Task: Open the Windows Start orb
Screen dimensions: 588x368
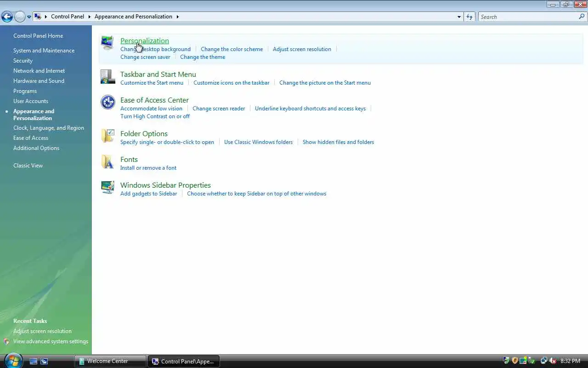Action: click(x=13, y=360)
